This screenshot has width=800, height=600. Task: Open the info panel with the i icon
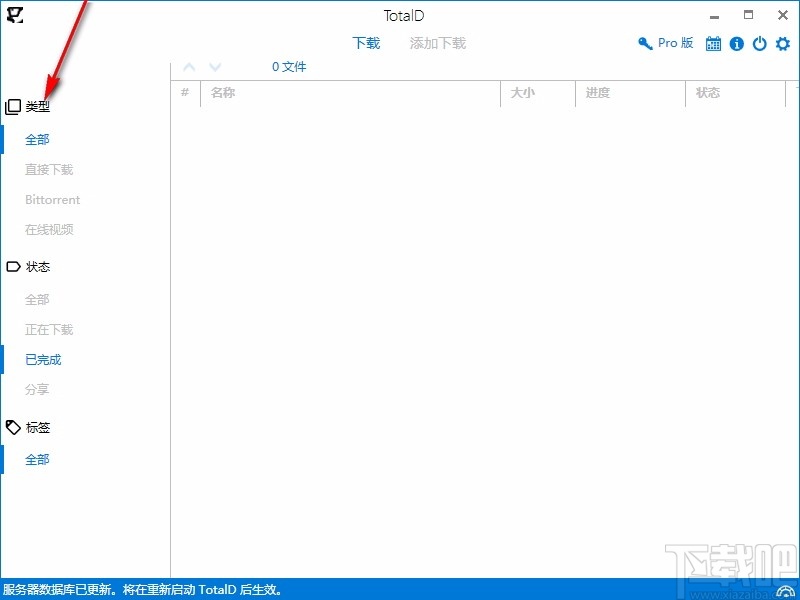click(737, 44)
